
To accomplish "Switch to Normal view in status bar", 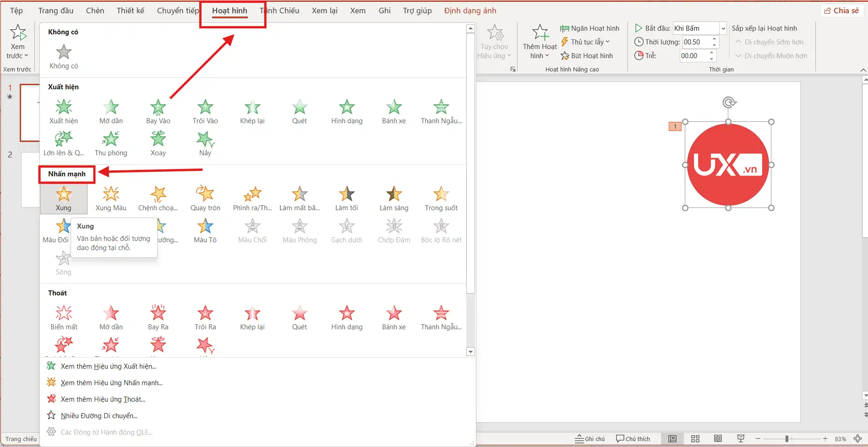I will [672, 439].
